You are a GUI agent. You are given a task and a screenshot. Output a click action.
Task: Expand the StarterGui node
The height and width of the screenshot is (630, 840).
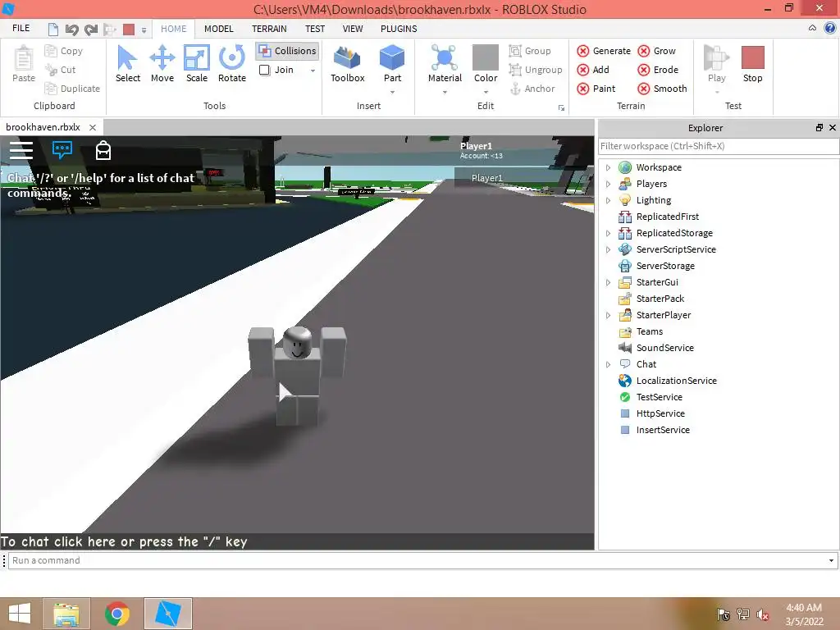point(608,282)
